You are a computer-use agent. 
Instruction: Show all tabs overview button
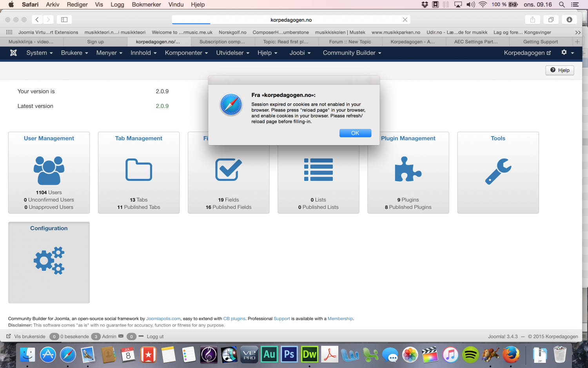551,20
